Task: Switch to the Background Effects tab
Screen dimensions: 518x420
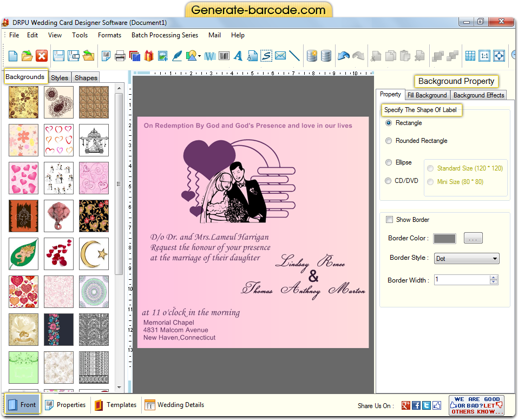Action: click(478, 95)
